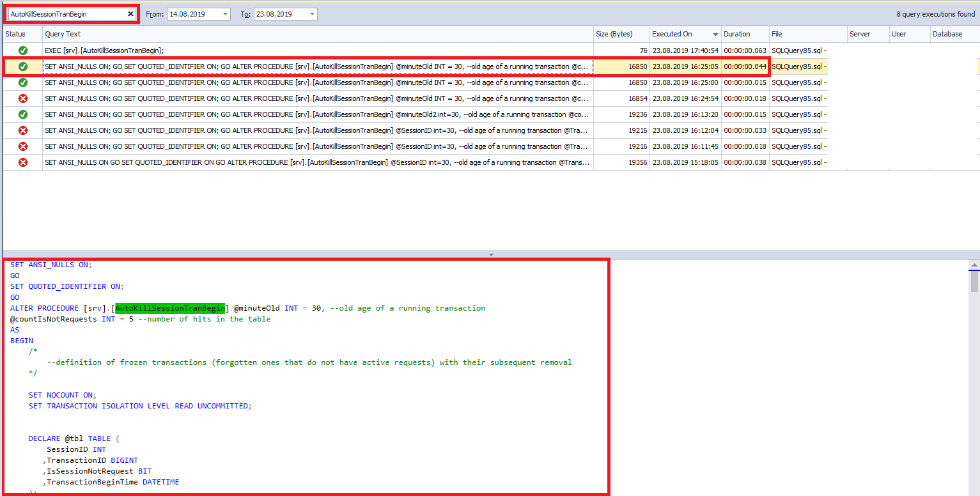Click the SET NOCOUNT ON; line
980x496 pixels.
(x=63, y=395)
